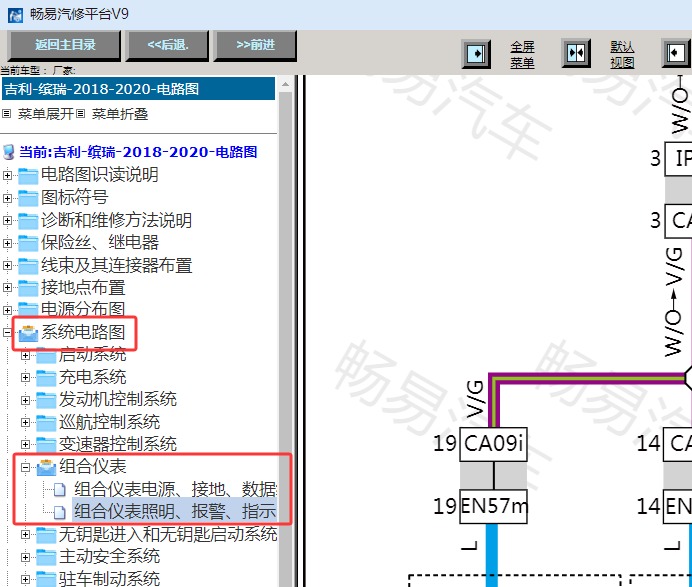Screen dimensions: 692x587
Task: Select the 吉利-缤瑞-2018-2020-电路图 title bar entry
Action: coord(138,89)
